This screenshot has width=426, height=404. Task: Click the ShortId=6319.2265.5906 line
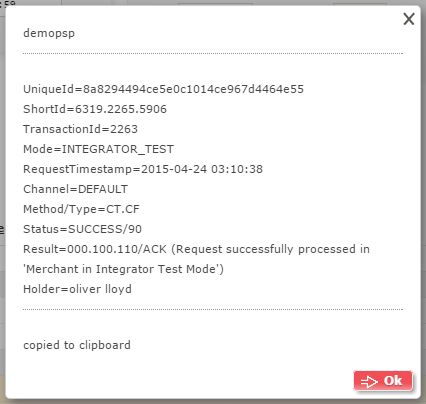tap(95, 109)
